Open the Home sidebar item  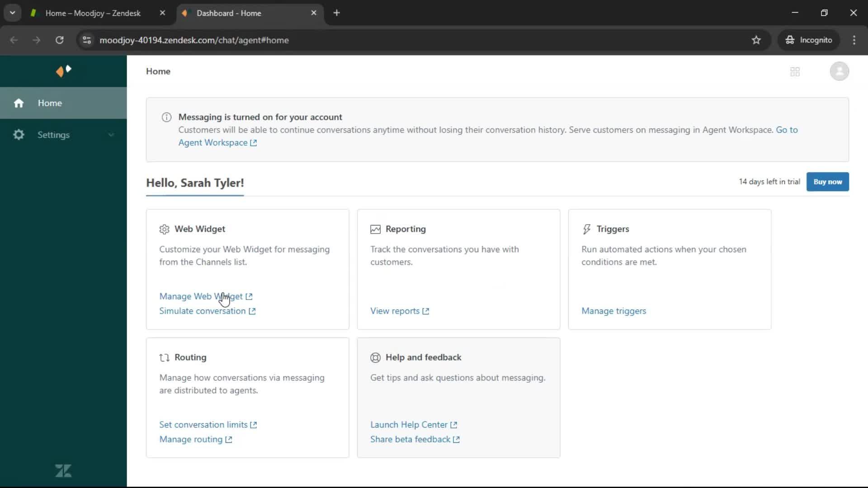coord(63,103)
